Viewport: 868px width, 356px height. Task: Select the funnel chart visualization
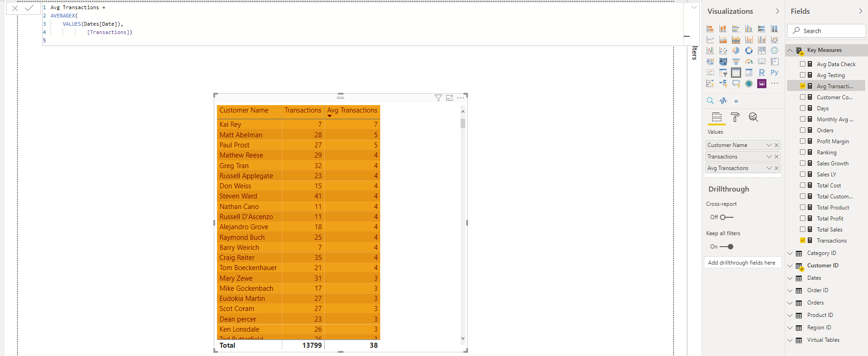(736, 62)
